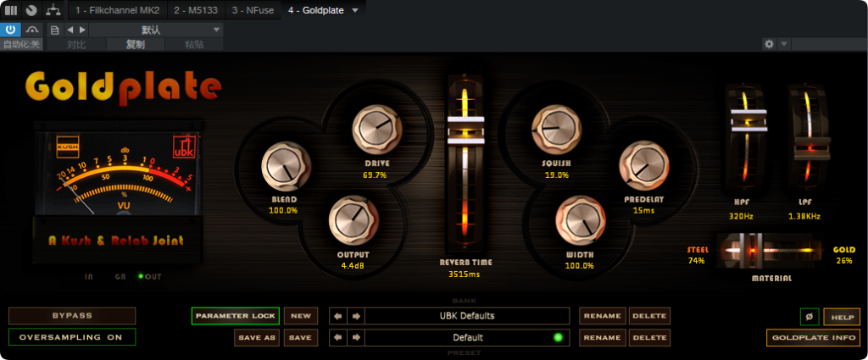Rename the UBK Defaults bank

point(603,316)
